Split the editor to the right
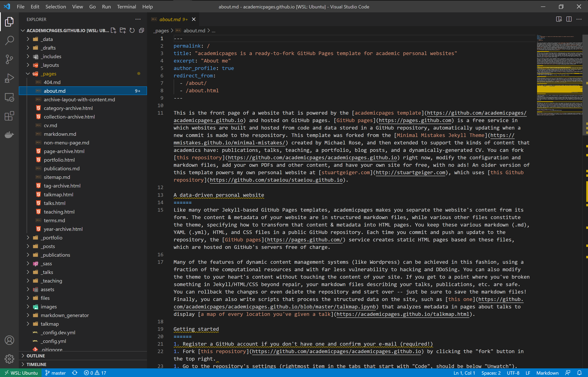Image resolution: width=588 pixels, height=377 pixels. [x=569, y=19]
